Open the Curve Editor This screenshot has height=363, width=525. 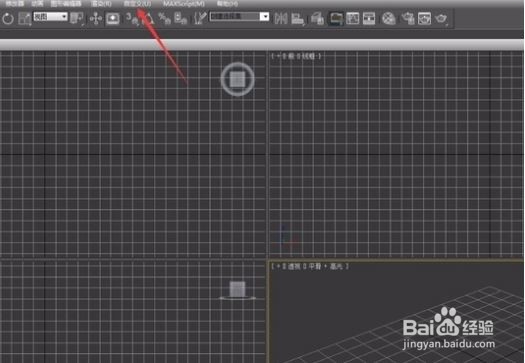coord(353,18)
